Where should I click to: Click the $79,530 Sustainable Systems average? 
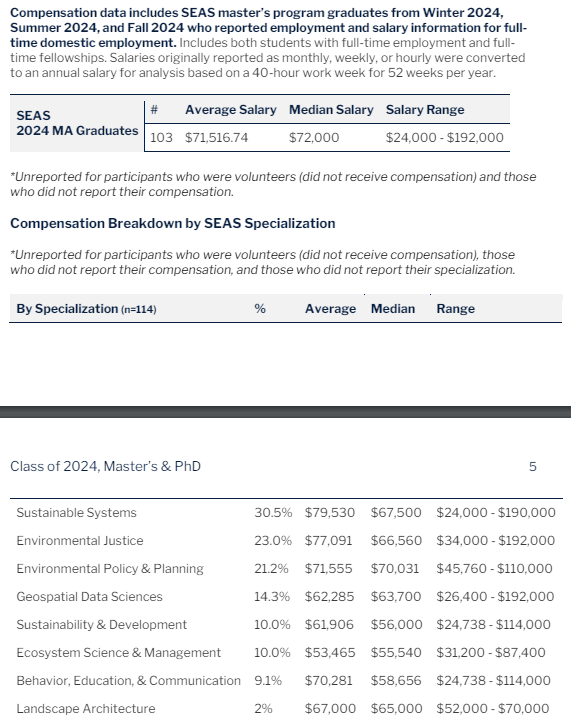tap(330, 513)
